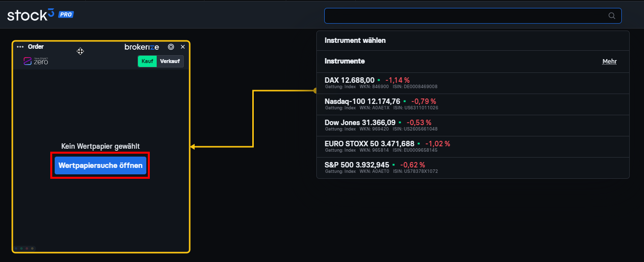Image resolution: width=644 pixels, height=262 pixels.
Task: Click the EURO STOXX 50 ISIN EU0009658145
Action: coord(415,150)
